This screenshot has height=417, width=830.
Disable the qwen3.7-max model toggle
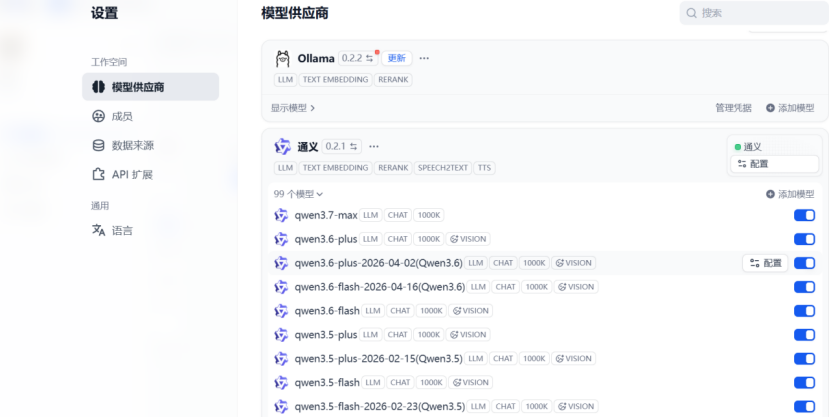[x=804, y=215]
